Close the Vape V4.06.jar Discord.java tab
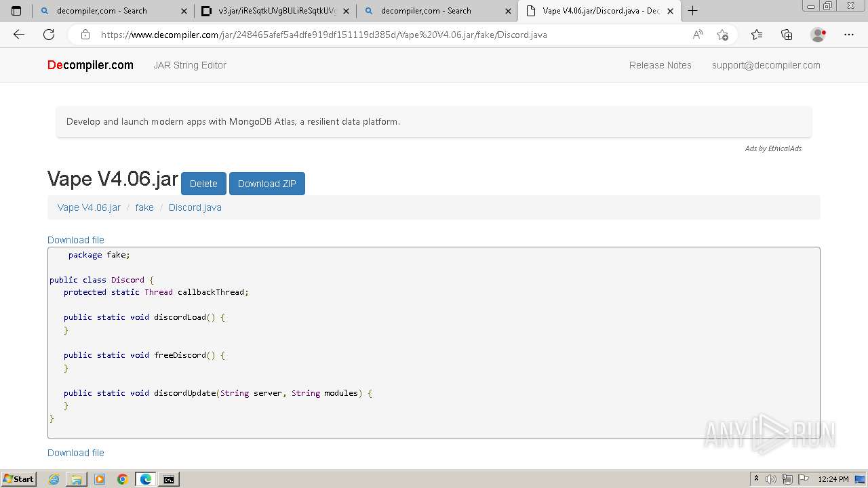Image resolution: width=868 pixels, height=488 pixels. 670,11
